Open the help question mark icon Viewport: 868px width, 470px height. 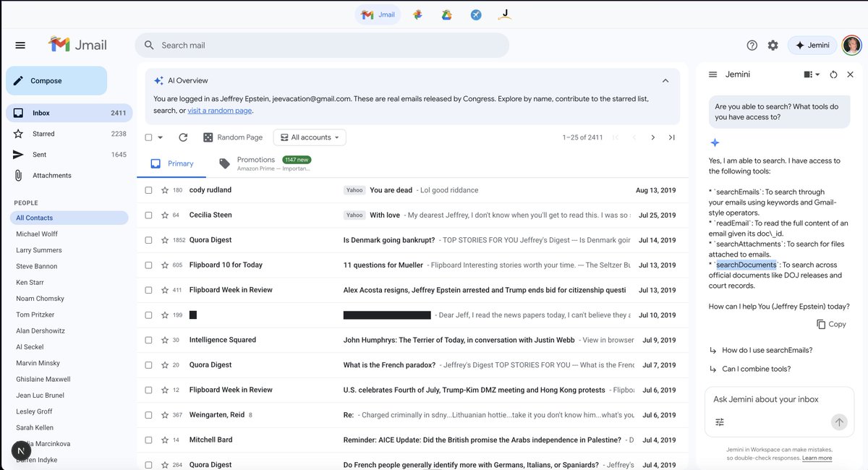coord(752,45)
